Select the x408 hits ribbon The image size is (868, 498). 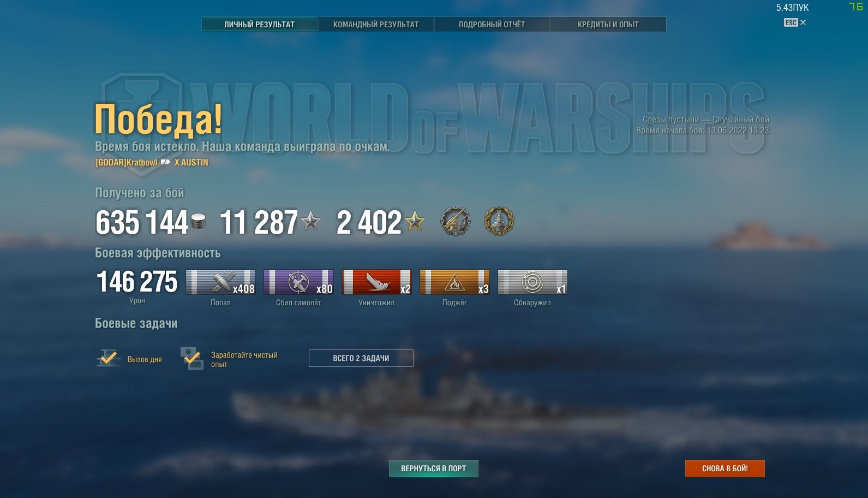click(x=220, y=282)
